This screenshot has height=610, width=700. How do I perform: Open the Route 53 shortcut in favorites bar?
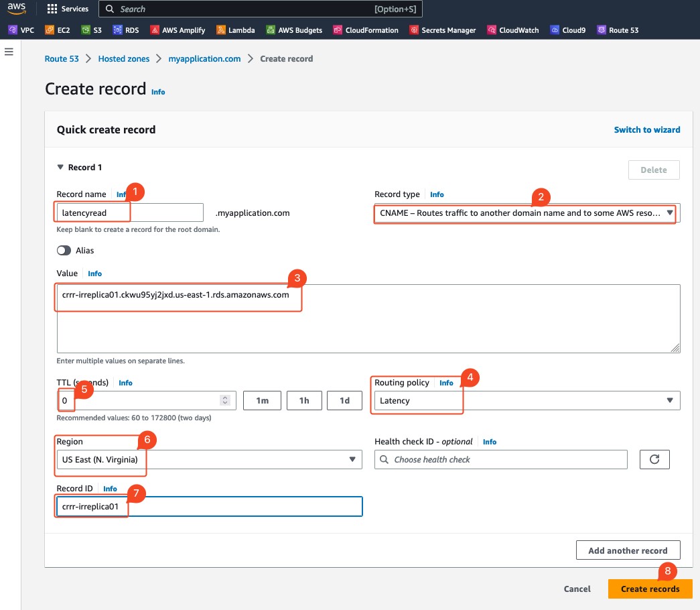coord(618,30)
